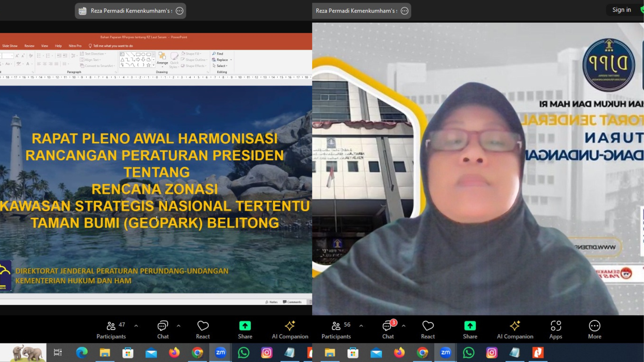The width and height of the screenshot is (644, 362).
Task: Open Paragraph dialog launcher
Action: tap(116, 72)
